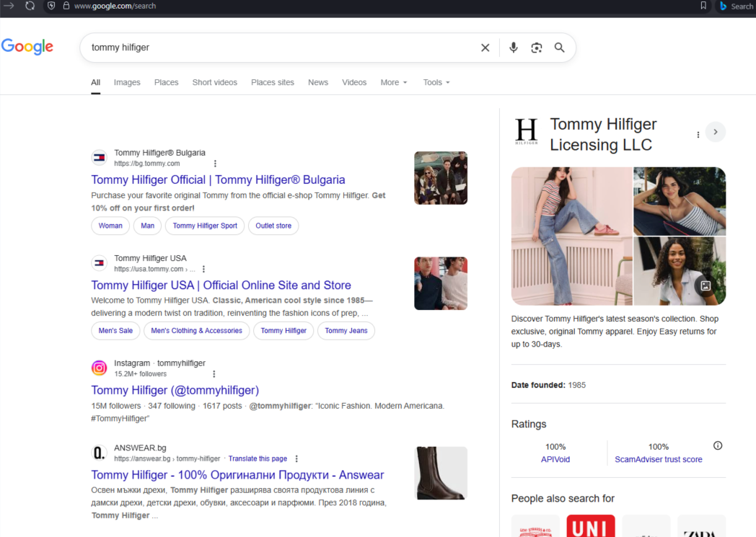
Task: Click the Outlet store sitelink chip
Action: [x=273, y=226]
